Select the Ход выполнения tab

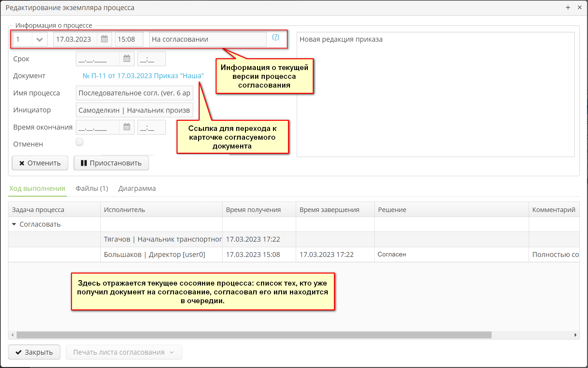[37, 188]
